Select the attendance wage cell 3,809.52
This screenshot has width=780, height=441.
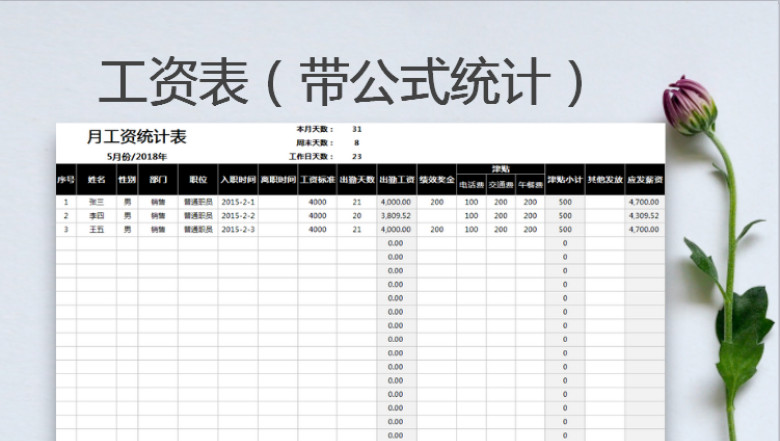coord(396,216)
